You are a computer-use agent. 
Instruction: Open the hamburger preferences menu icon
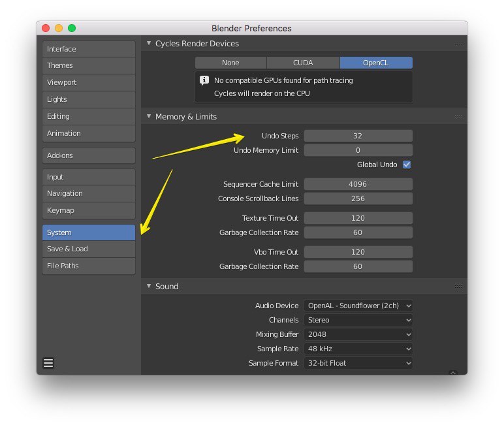[48, 363]
